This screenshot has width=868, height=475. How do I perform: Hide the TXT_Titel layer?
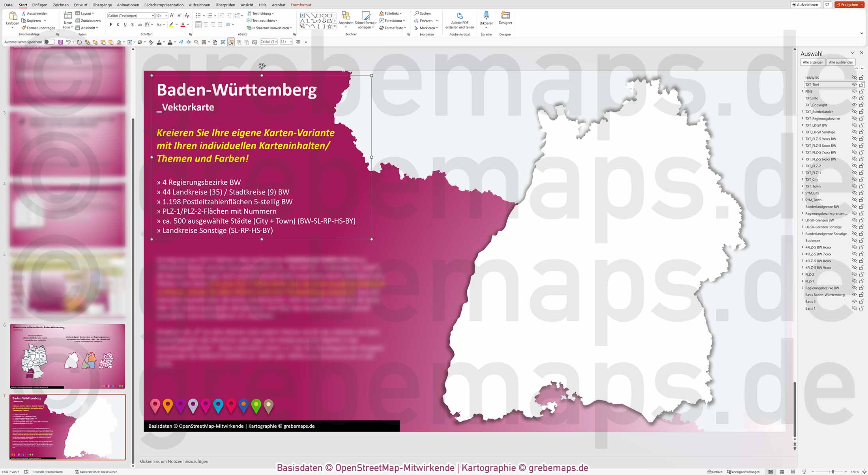tap(854, 84)
